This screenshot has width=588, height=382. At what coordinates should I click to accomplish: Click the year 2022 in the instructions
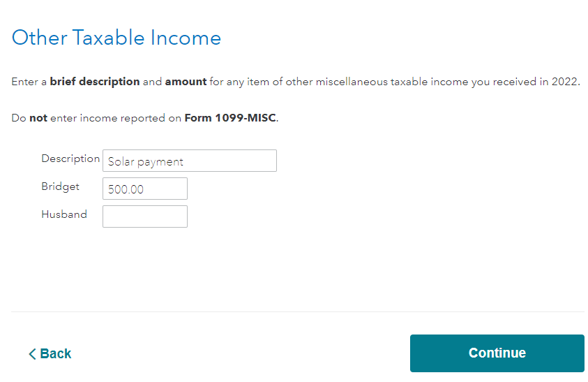[x=565, y=82]
